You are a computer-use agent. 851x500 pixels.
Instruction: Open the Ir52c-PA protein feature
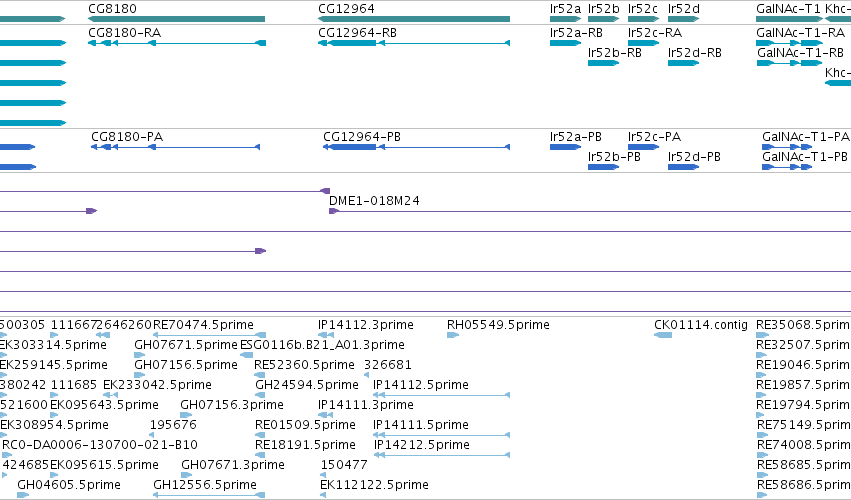click(x=643, y=147)
